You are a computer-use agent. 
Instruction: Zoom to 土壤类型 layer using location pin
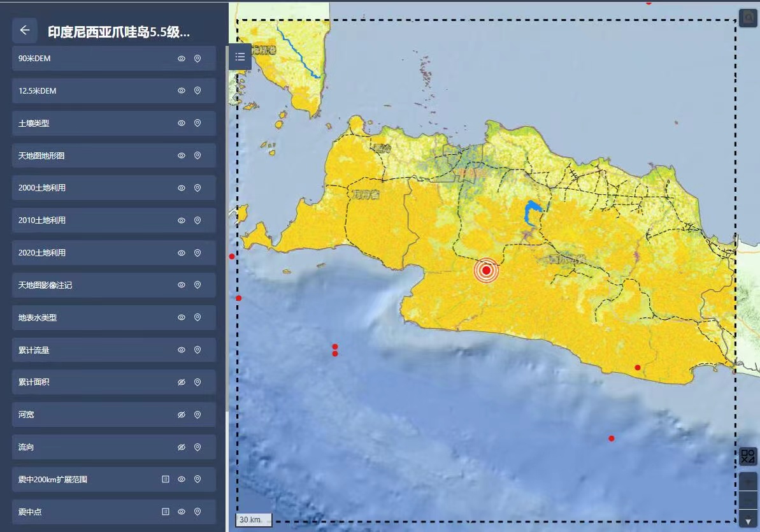click(197, 124)
